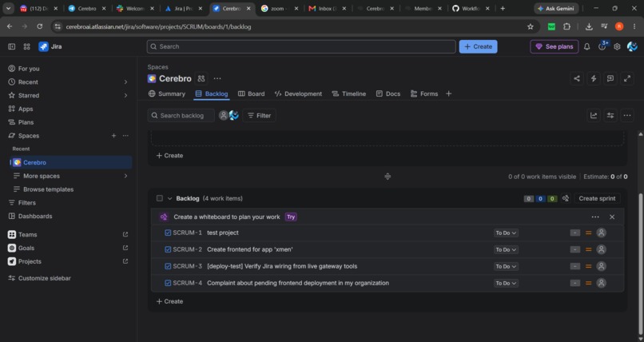Click the priority icon on SCRUM-2
The width and height of the screenshot is (644, 342).
[589, 249]
